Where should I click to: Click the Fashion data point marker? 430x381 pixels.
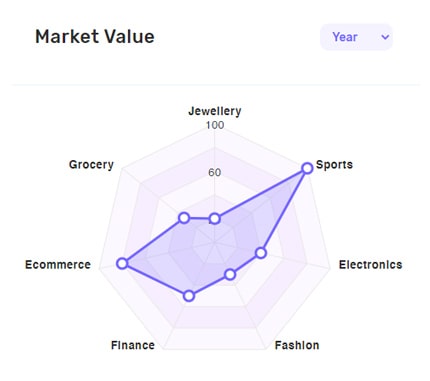point(230,275)
